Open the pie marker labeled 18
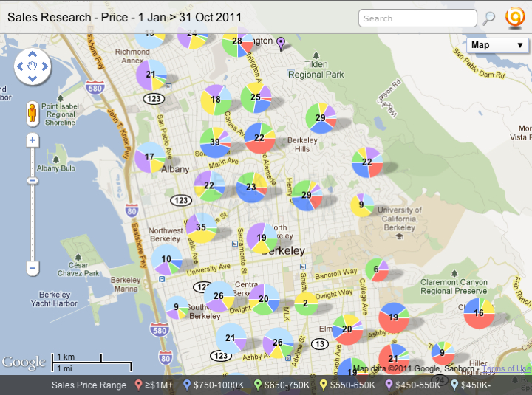Screen dimensions: 532x395 (216, 100)
